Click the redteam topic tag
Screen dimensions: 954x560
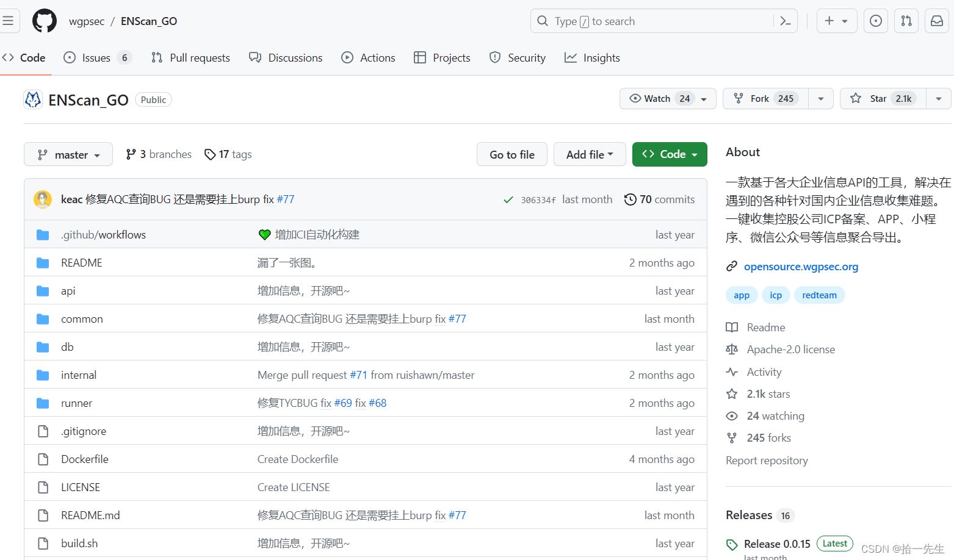coord(819,295)
